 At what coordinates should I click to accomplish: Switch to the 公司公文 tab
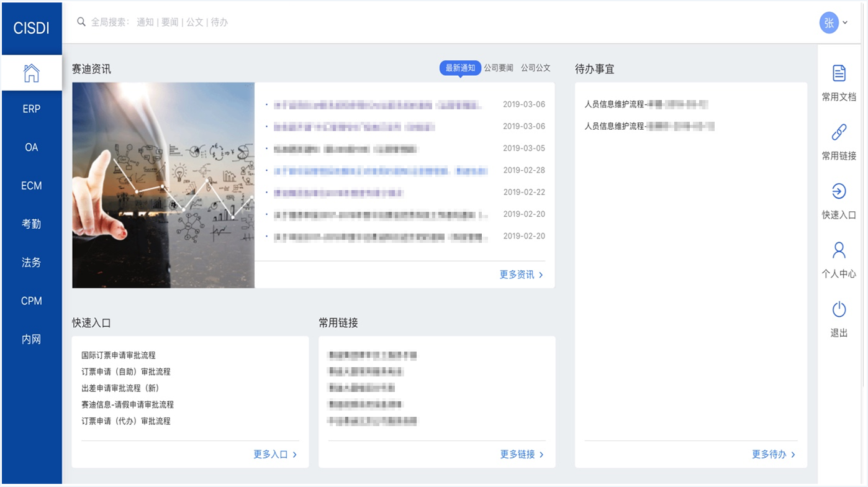click(x=536, y=68)
